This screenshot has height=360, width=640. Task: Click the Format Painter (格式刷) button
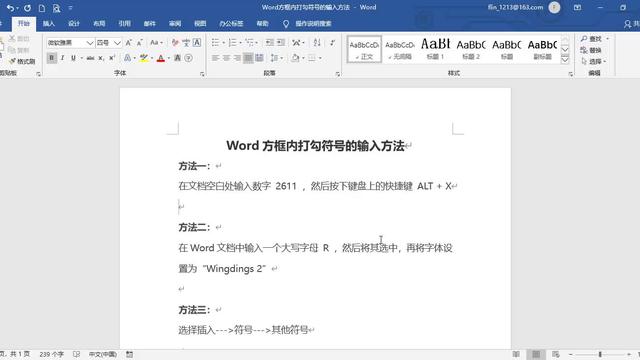[22, 61]
